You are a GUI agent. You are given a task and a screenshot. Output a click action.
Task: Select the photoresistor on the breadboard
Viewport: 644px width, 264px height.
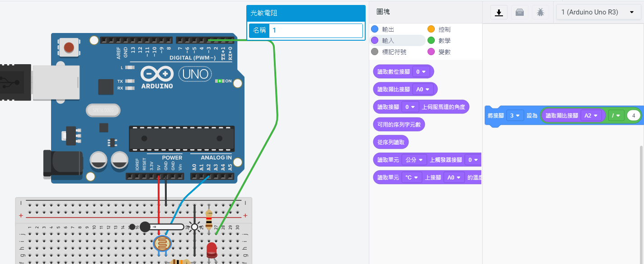pyautogui.click(x=162, y=244)
